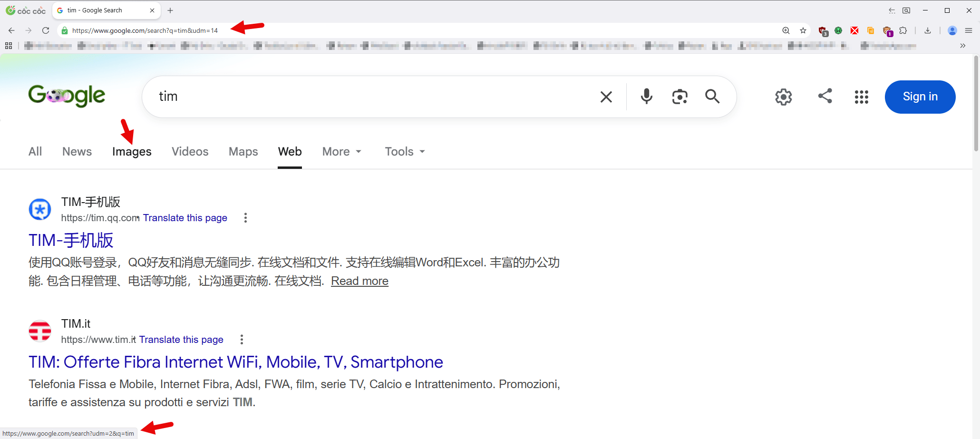Switch to the Maps results tab
Image resolution: width=980 pixels, height=439 pixels.
pos(243,152)
